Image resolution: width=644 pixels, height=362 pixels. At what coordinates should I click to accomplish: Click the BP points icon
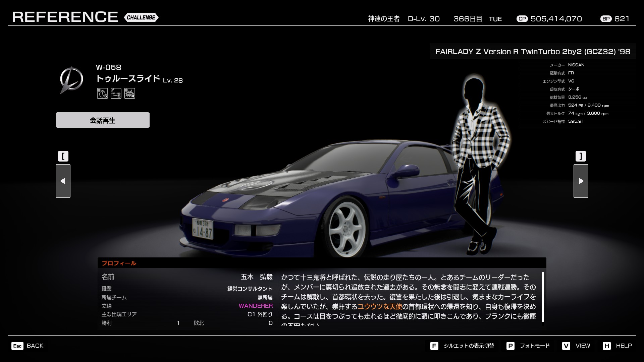coord(606,19)
